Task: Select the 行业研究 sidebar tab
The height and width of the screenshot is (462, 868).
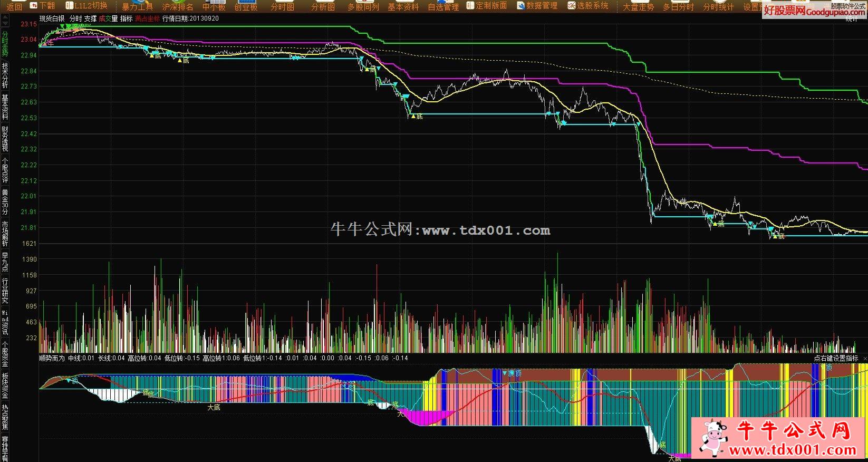Action: tap(5, 291)
